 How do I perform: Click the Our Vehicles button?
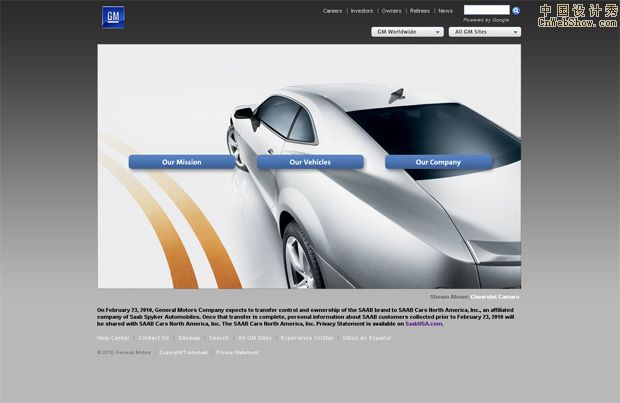(310, 162)
